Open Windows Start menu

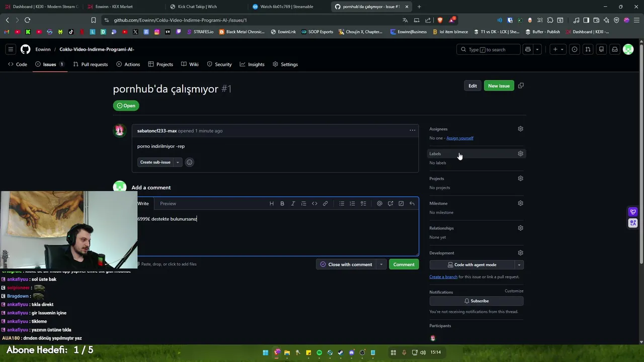265,352
